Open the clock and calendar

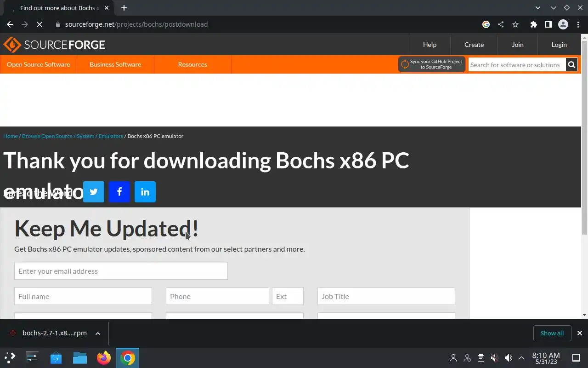point(546,358)
